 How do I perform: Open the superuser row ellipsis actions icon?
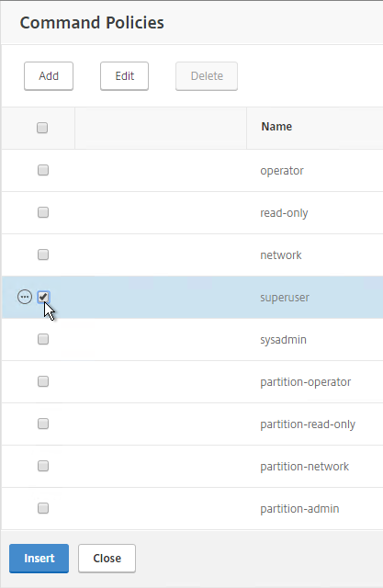click(25, 297)
